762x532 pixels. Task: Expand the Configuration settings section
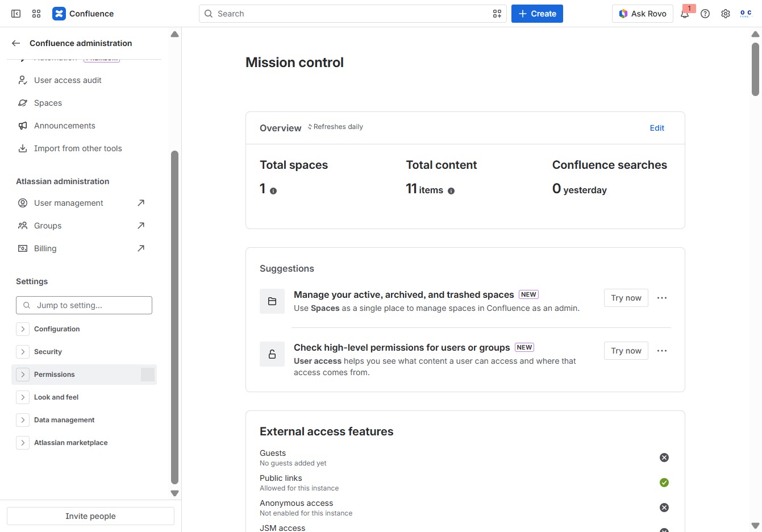tap(23, 329)
